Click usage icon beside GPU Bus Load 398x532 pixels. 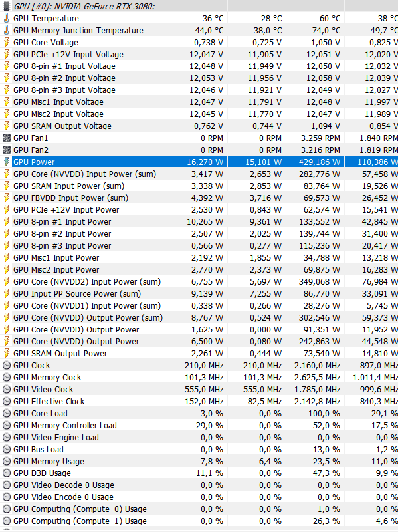tap(7, 450)
